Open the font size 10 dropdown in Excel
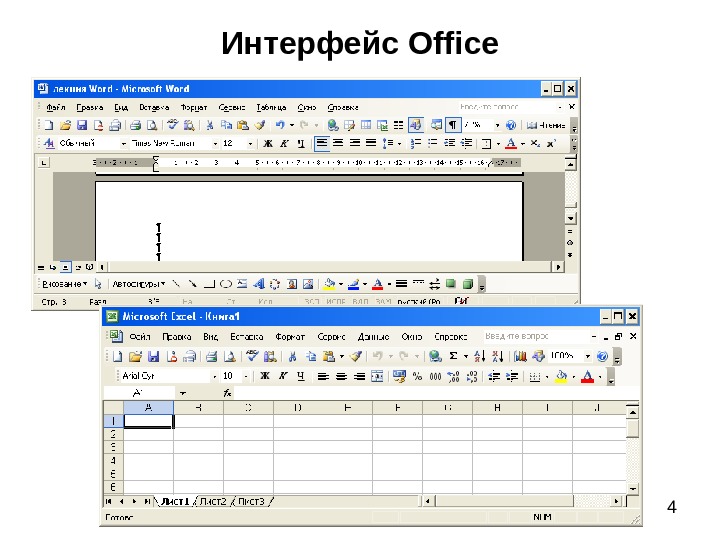 pos(246,377)
